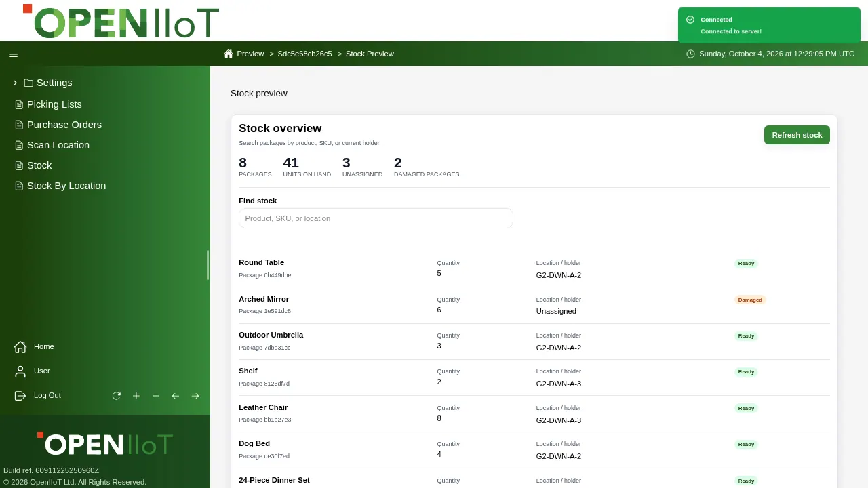Select the Outdoor Umbrella row title
868x488 pixels.
tap(271, 335)
